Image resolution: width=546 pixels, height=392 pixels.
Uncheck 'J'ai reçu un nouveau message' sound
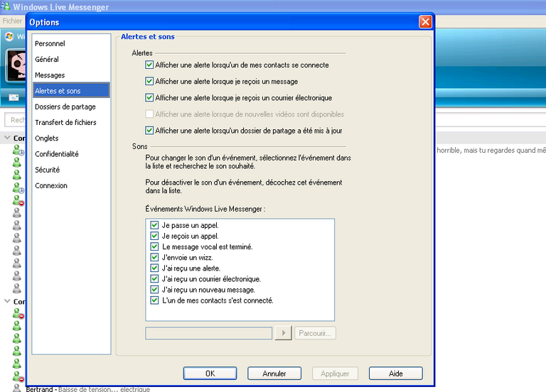coord(154,290)
